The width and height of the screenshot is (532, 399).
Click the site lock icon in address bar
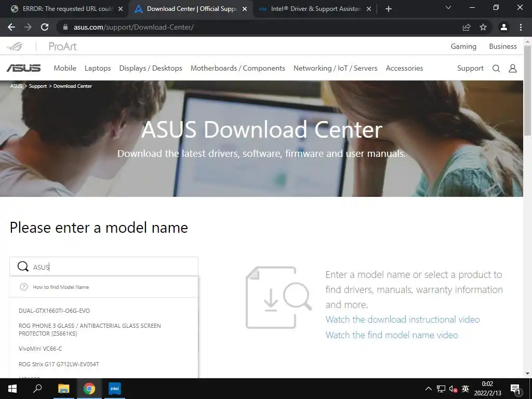click(x=65, y=27)
